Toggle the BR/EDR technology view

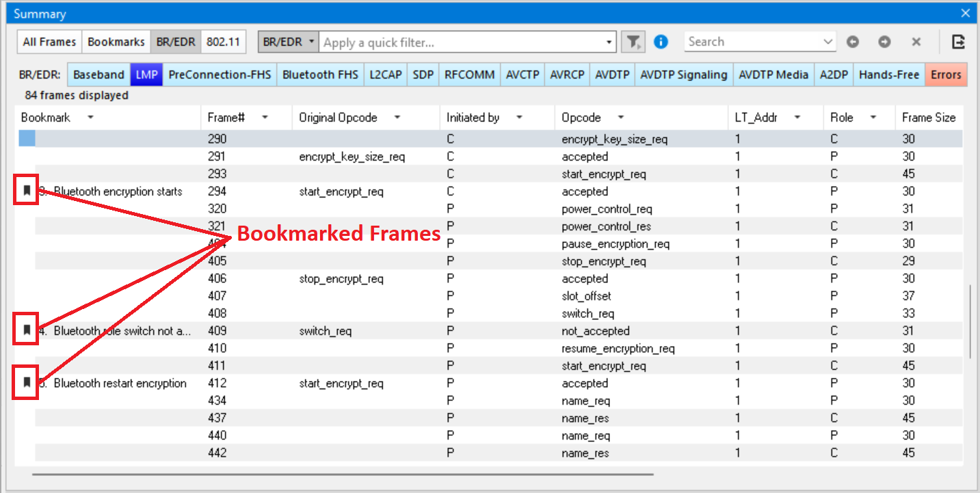[x=175, y=42]
